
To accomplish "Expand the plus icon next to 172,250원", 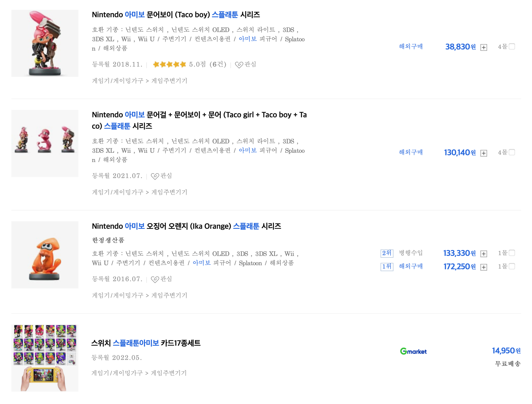I will point(484,267).
